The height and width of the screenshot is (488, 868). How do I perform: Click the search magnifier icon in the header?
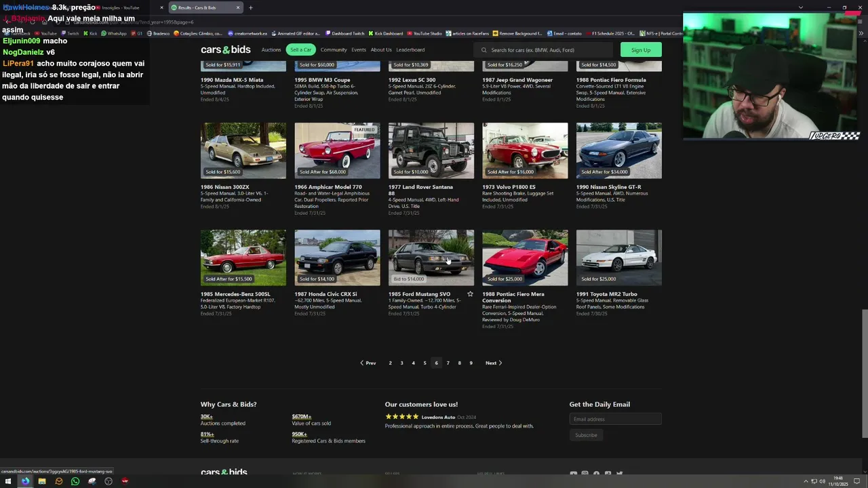click(x=484, y=50)
